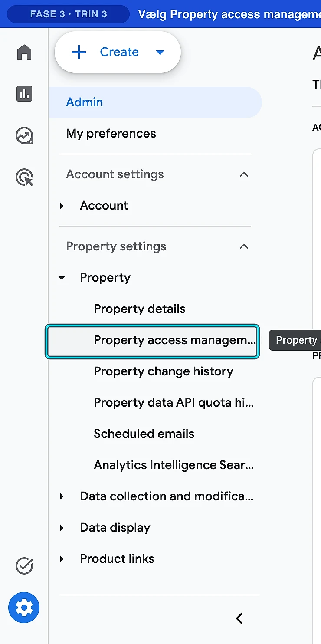Open My preferences
321x644 pixels.
[x=111, y=134]
